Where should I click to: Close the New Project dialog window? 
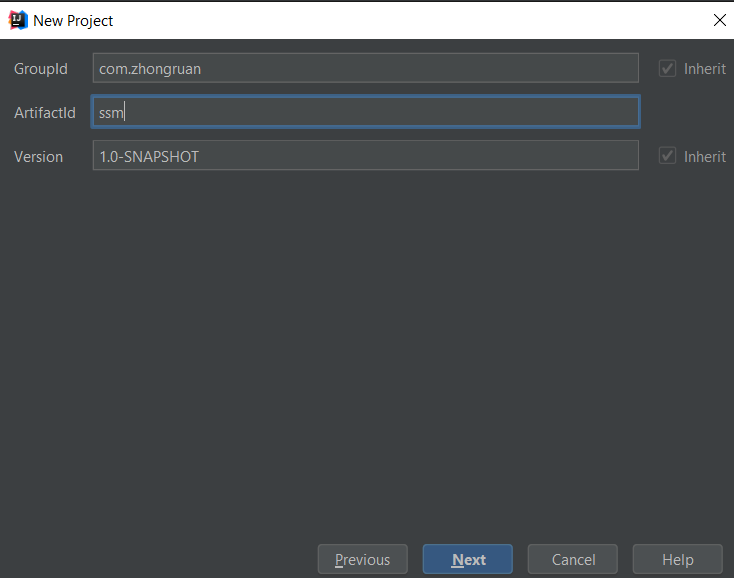tap(719, 20)
